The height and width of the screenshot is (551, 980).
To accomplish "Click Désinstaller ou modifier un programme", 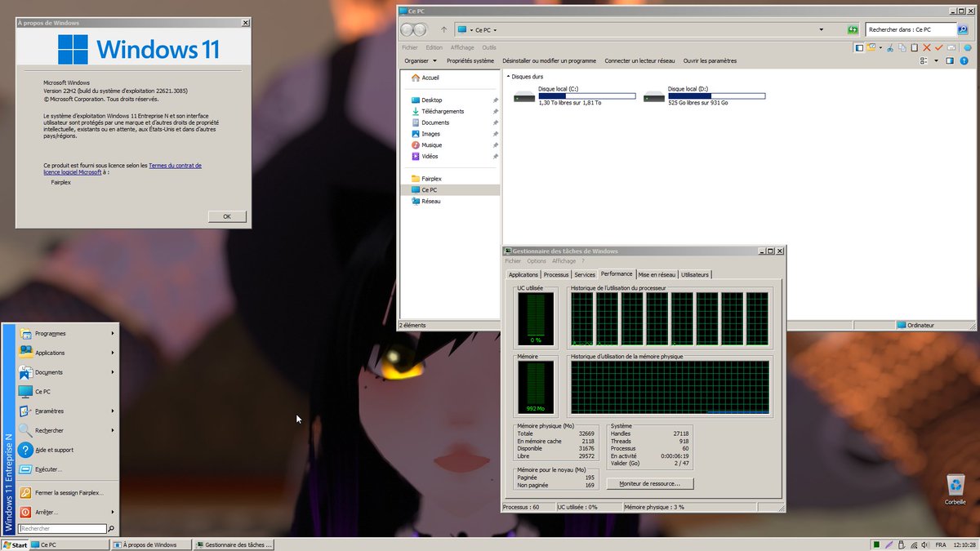I will click(x=549, y=60).
